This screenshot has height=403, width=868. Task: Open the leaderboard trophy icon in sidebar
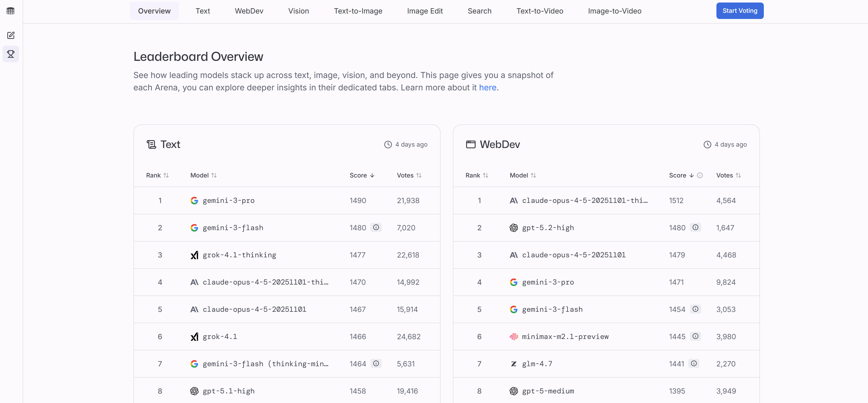tap(11, 54)
